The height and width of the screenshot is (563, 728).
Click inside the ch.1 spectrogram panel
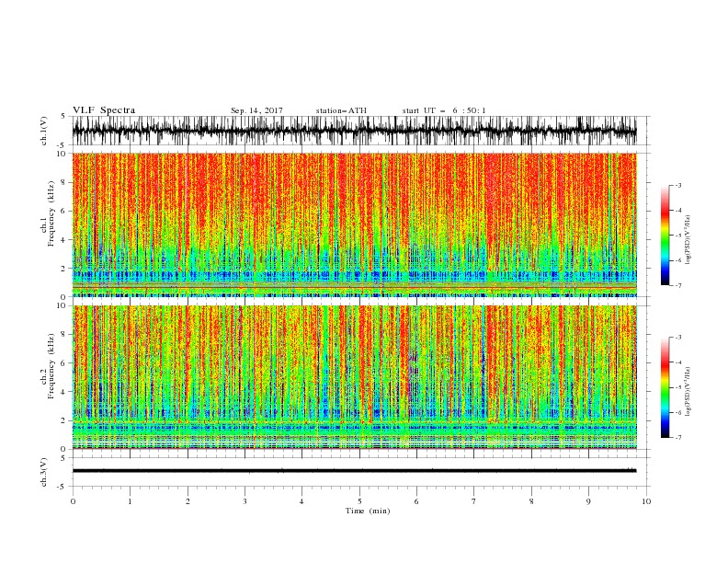(354, 224)
